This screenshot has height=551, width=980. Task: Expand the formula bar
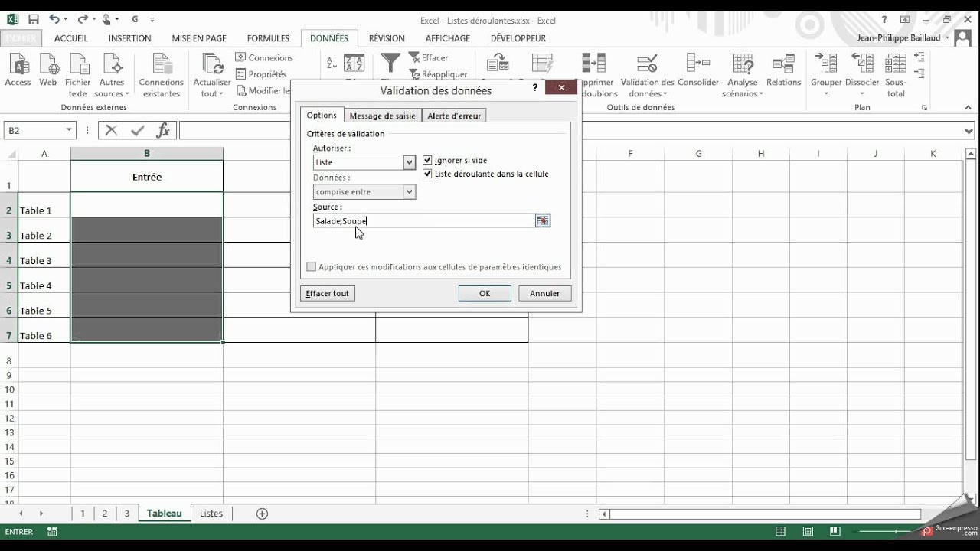(x=969, y=131)
